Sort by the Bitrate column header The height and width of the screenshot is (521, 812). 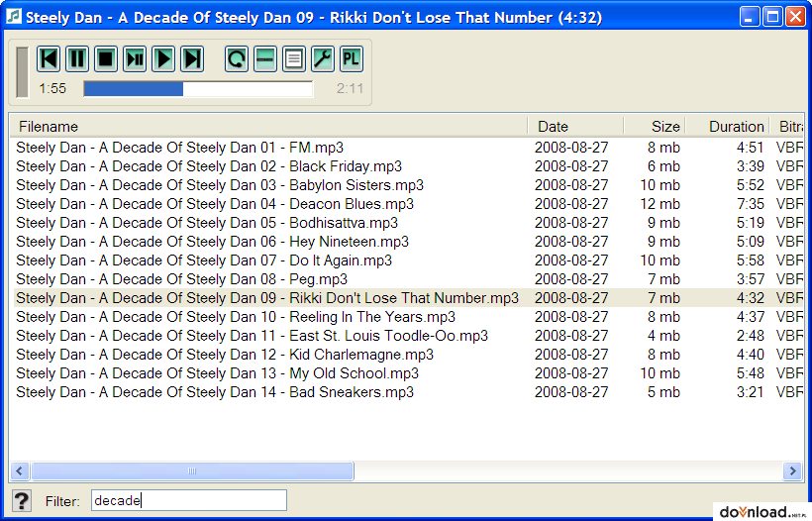(787, 127)
